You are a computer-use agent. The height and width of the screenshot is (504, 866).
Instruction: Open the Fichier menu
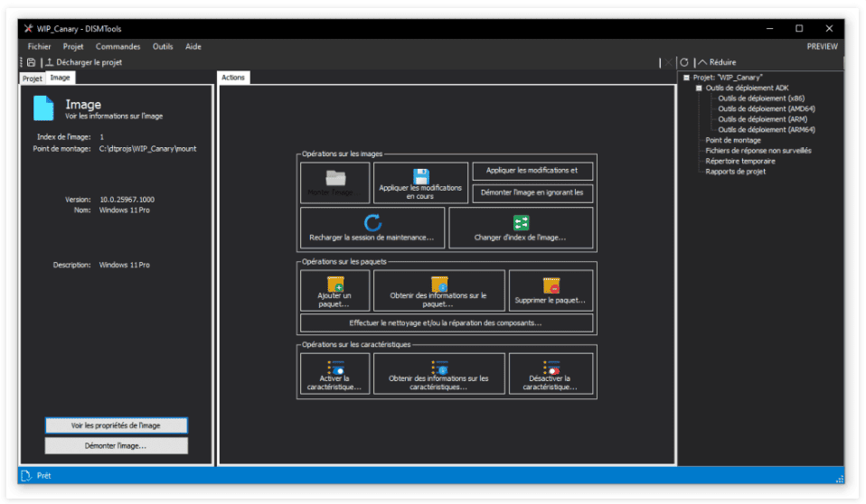(39, 46)
